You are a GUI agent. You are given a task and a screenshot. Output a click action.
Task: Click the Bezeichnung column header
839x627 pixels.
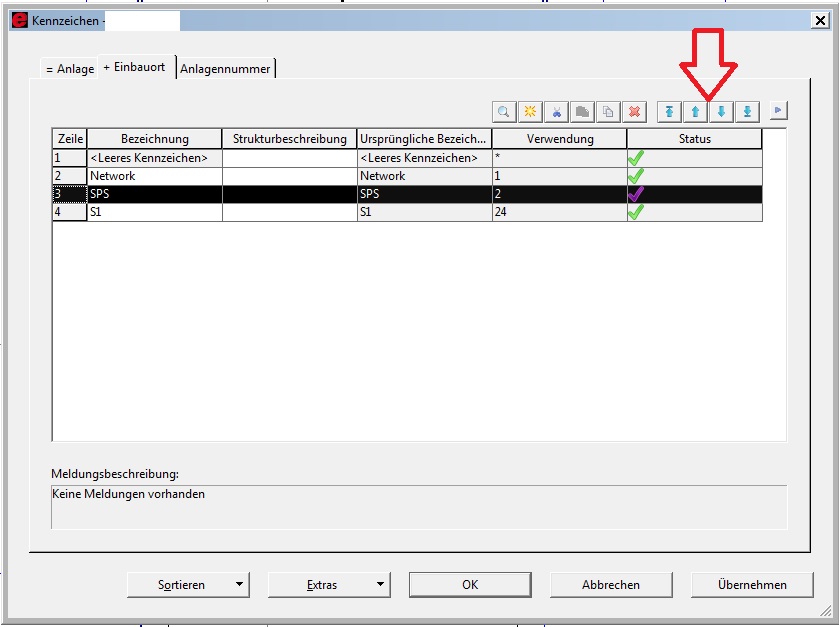[x=155, y=139]
